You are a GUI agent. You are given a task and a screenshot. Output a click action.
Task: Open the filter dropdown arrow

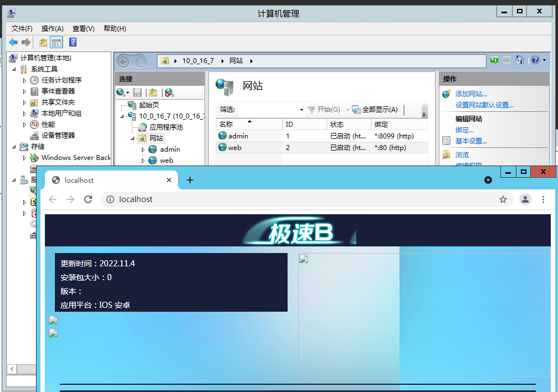[x=301, y=110]
